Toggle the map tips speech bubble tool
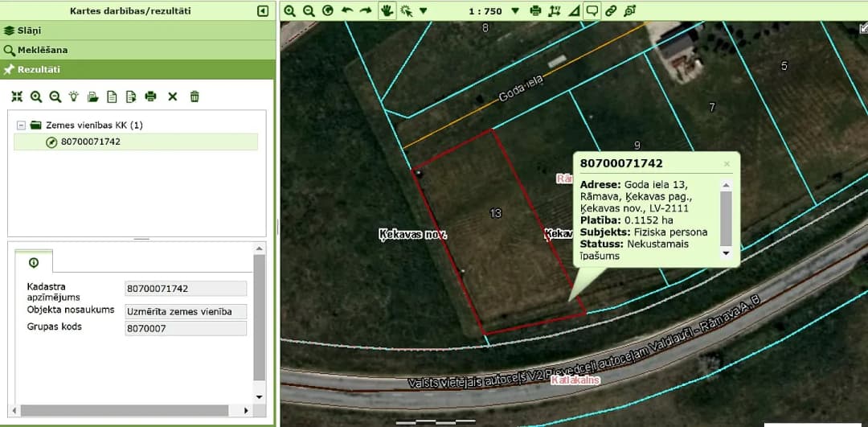Screen dimensions: 868x427 click(592, 10)
